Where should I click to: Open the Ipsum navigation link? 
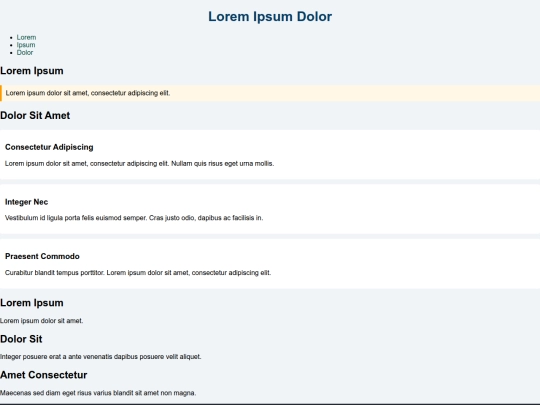26,45
